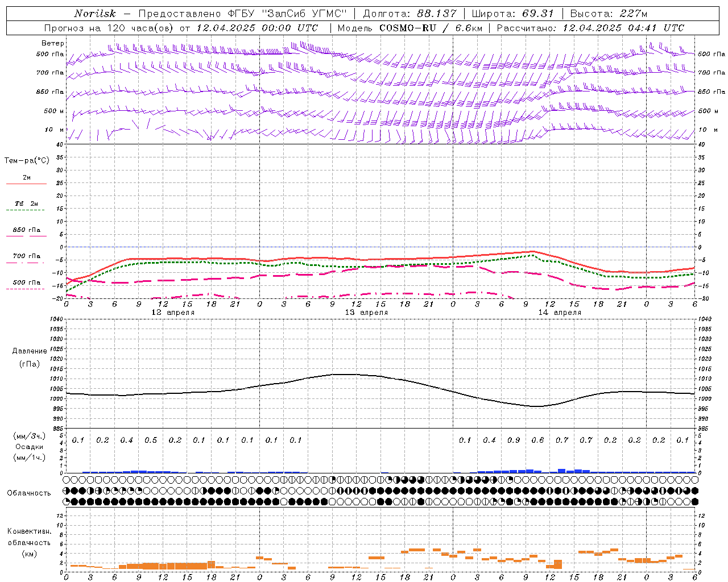The height and width of the screenshot is (582, 728).
Task: Click the (мм/3ч.) precipitation unit label
Action: (30, 436)
